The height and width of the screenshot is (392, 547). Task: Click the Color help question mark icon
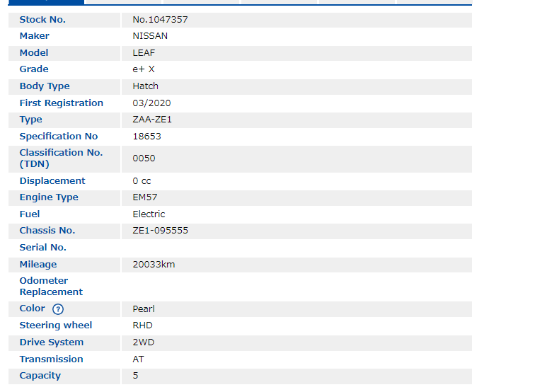click(58, 309)
